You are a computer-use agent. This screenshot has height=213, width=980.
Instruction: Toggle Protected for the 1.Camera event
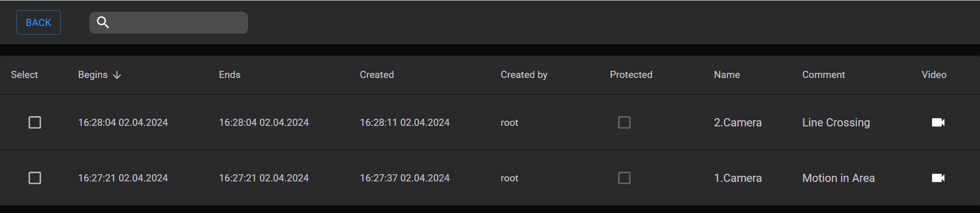click(624, 178)
